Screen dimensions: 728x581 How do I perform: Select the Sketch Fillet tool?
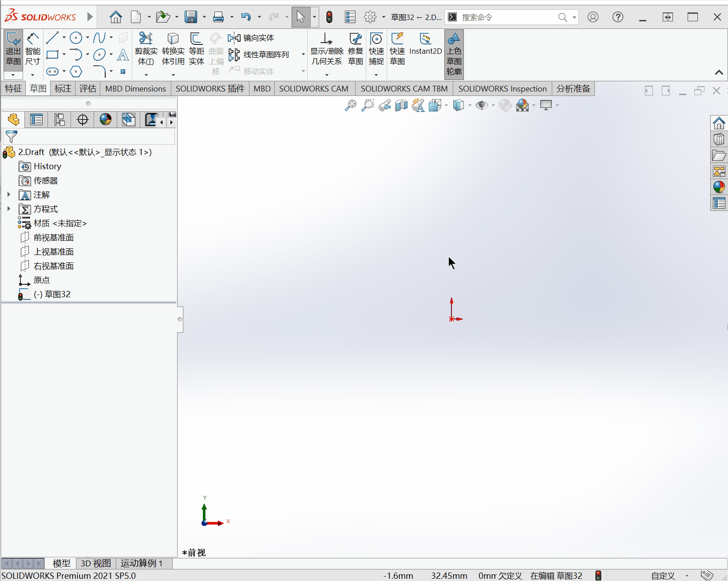point(99,71)
